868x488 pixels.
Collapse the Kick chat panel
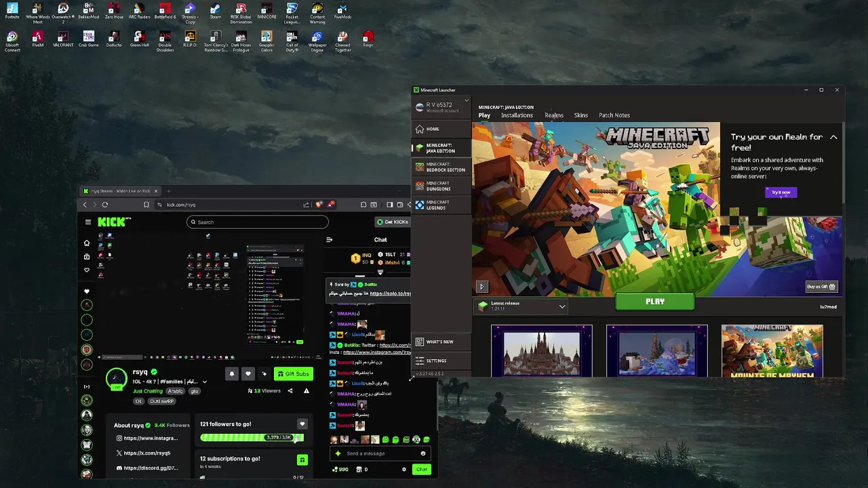(x=330, y=239)
